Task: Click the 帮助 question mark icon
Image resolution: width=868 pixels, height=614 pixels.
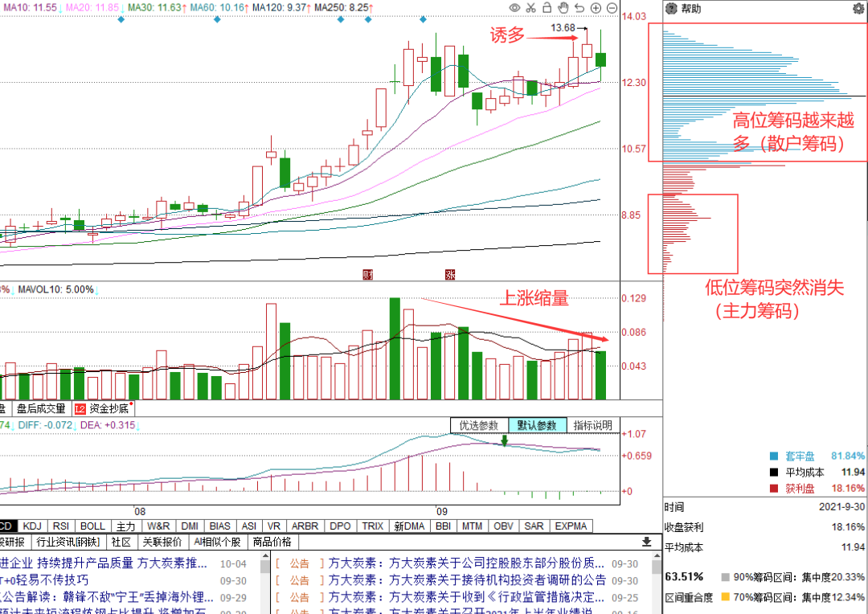Action: coord(672,9)
